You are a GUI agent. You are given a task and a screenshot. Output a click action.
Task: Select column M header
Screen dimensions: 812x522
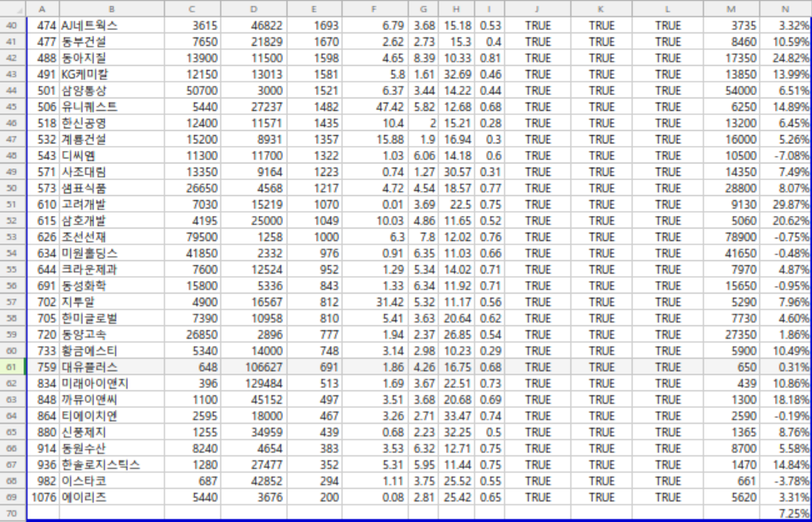coord(731,9)
